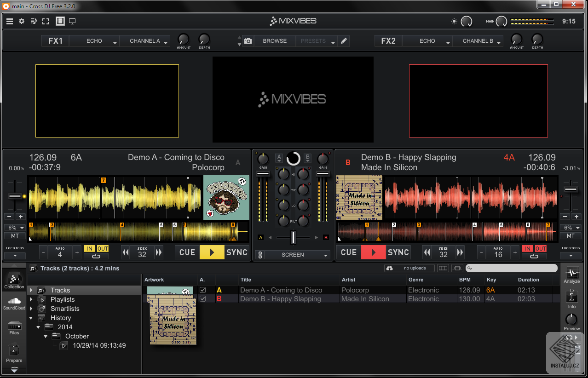Click deck B loop icon under IN OUT
This screenshot has height=378, width=588.
(534, 257)
